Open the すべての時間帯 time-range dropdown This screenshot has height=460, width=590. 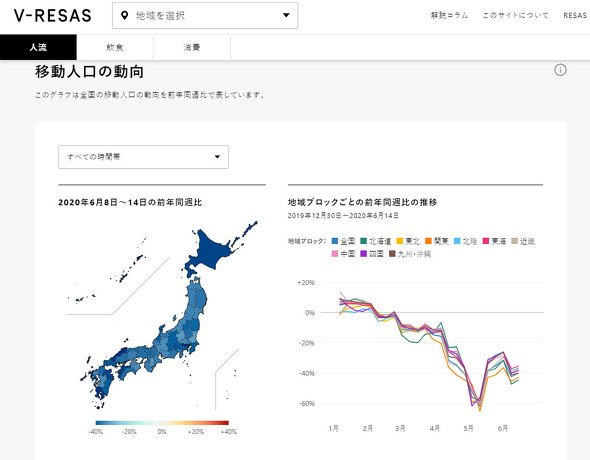click(143, 157)
